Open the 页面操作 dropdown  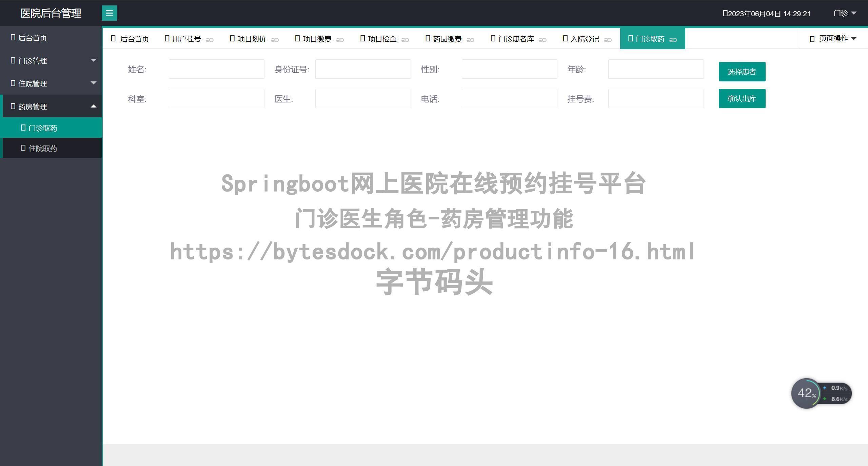pyautogui.click(x=833, y=39)
